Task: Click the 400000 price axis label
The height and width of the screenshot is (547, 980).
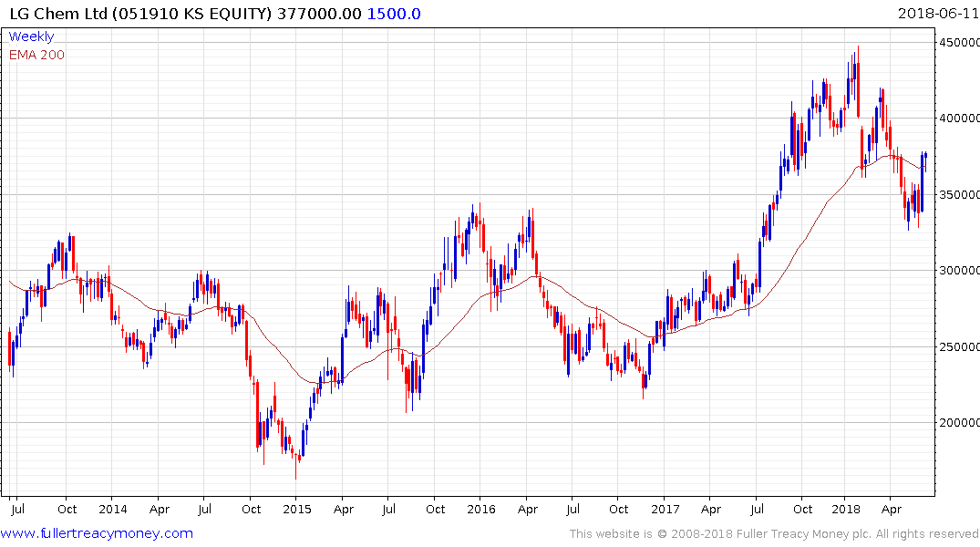Action: (959, 119)
